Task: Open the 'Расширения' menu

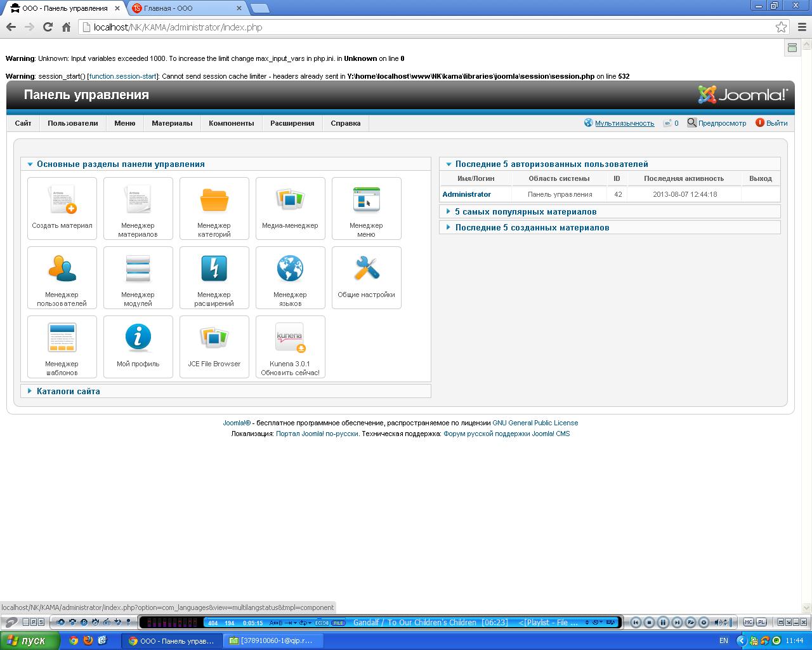Action: click(x=292, y=123)
